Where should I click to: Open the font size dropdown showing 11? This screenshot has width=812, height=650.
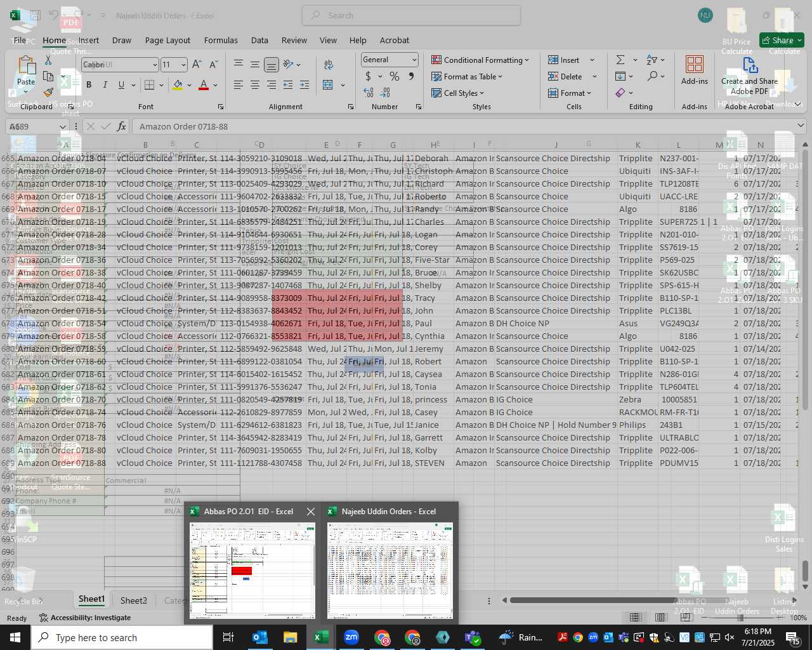(183, 65)
